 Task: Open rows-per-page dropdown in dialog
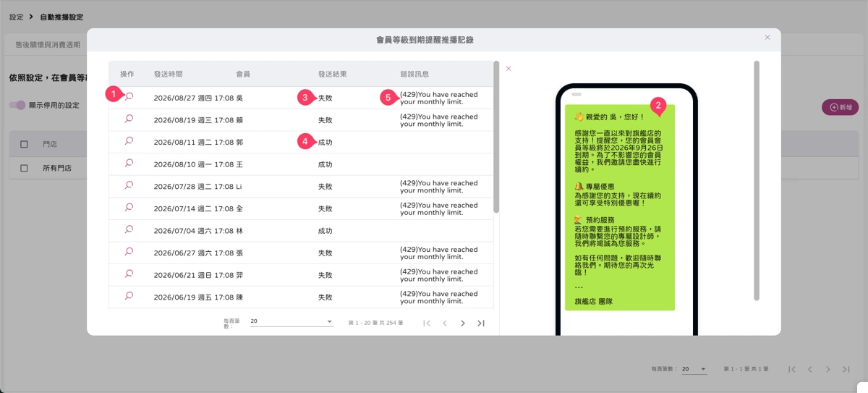[x=292, y=321]
